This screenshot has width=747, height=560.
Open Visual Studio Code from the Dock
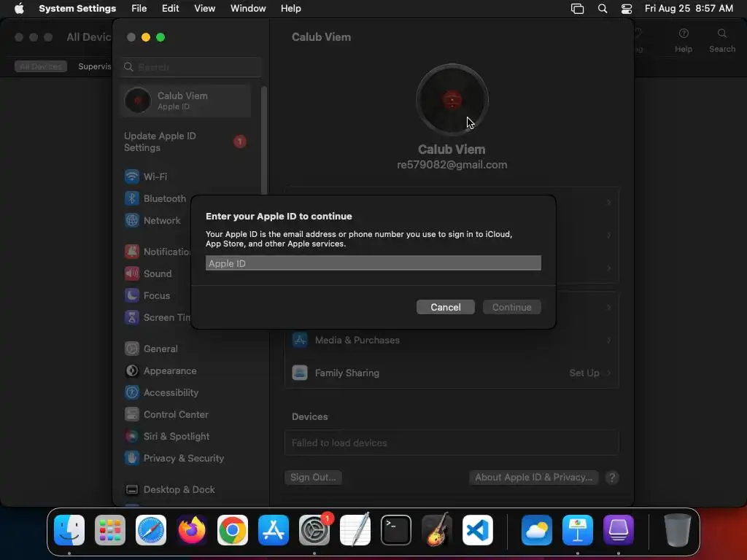pos(477,530)
